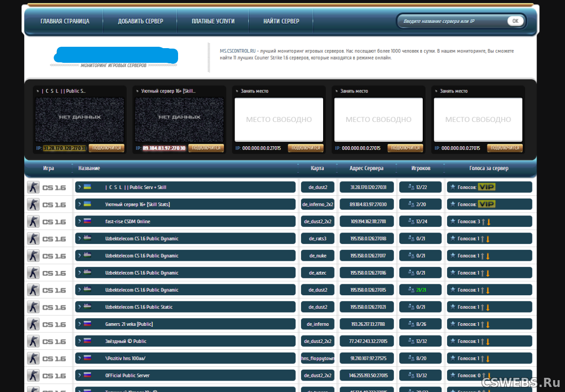Viewport: 565px width, 392px height.
Task: Expand the Uzbektelecom de_rats3 row chevron
Action: tap(79, 238)
